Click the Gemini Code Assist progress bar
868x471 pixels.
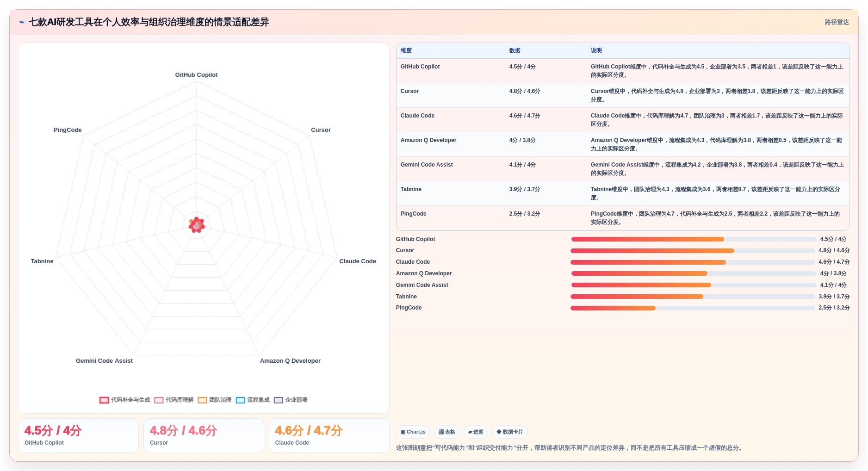(694, 285)
